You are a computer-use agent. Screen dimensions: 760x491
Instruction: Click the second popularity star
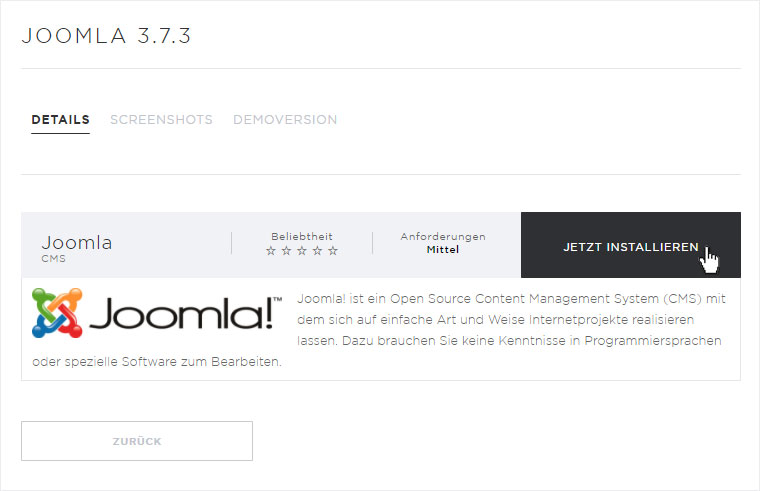(x=286, y=251)
